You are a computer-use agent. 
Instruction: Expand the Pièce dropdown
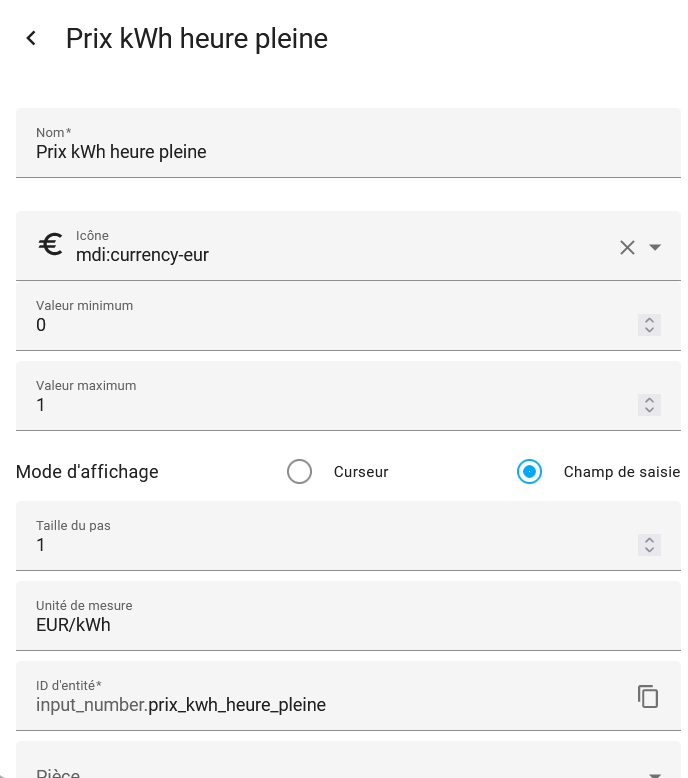point(655,773)
